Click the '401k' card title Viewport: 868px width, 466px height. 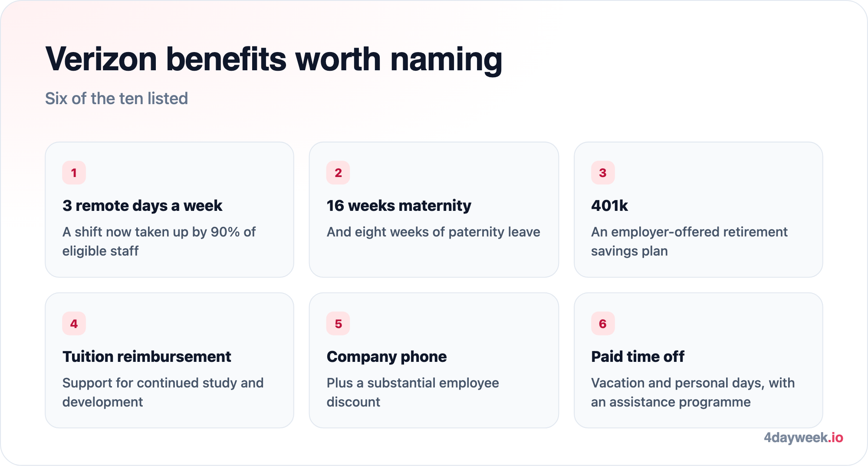pyautogui.click(x=609, y=206)
